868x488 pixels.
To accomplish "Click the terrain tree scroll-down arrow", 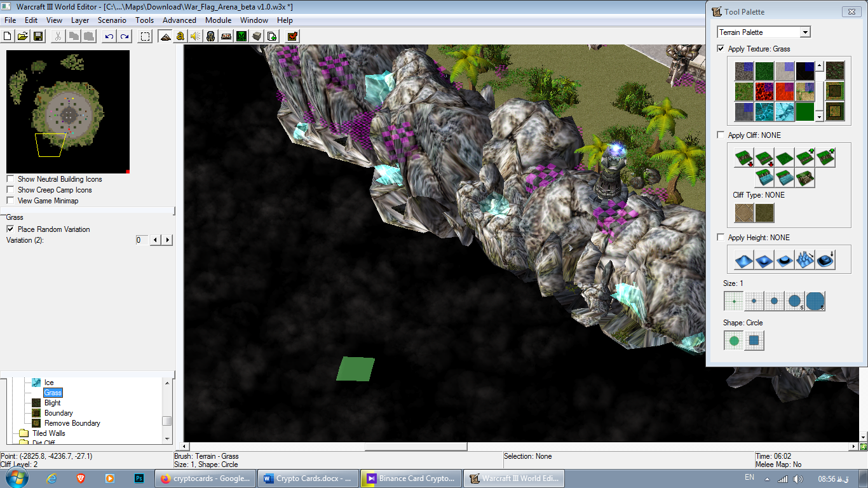I will [167, 438].
